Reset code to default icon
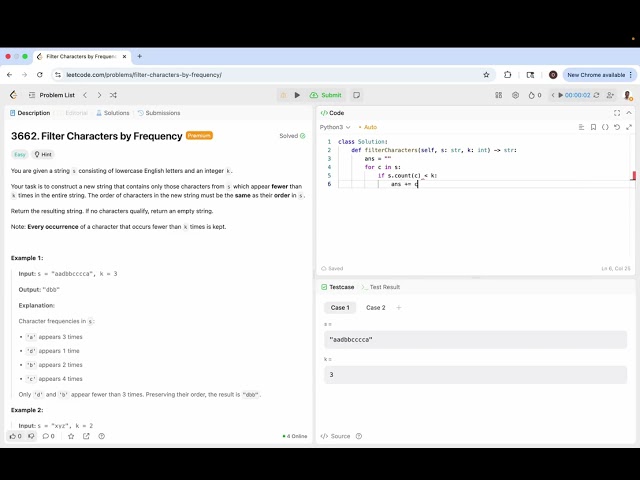The image size is (640, 480). pyautogui.click(x=617, y=127)
